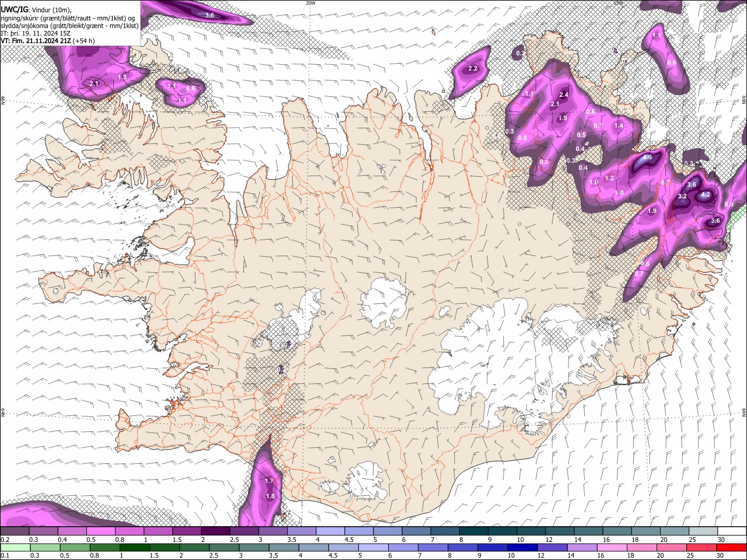Click the '1.8' precipitation value near the south coast
This screenshot has height=560, width=747.
click(x=270, y=496)
